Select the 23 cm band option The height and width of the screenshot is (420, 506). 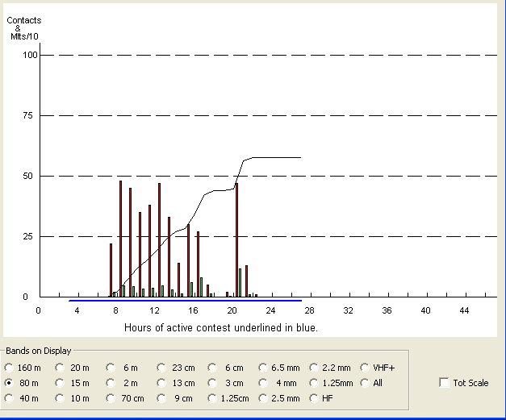pos(161,367)
